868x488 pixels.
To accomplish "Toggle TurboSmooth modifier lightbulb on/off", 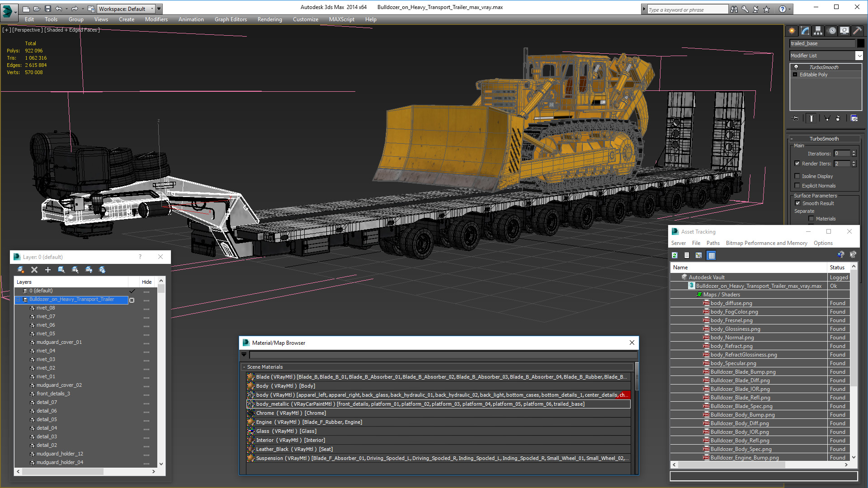I will tap(796, 67).
